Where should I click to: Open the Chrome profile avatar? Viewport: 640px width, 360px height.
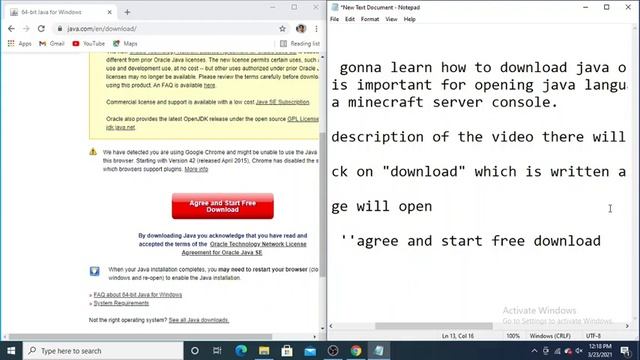pyautogui.click(x=301, y=29)
